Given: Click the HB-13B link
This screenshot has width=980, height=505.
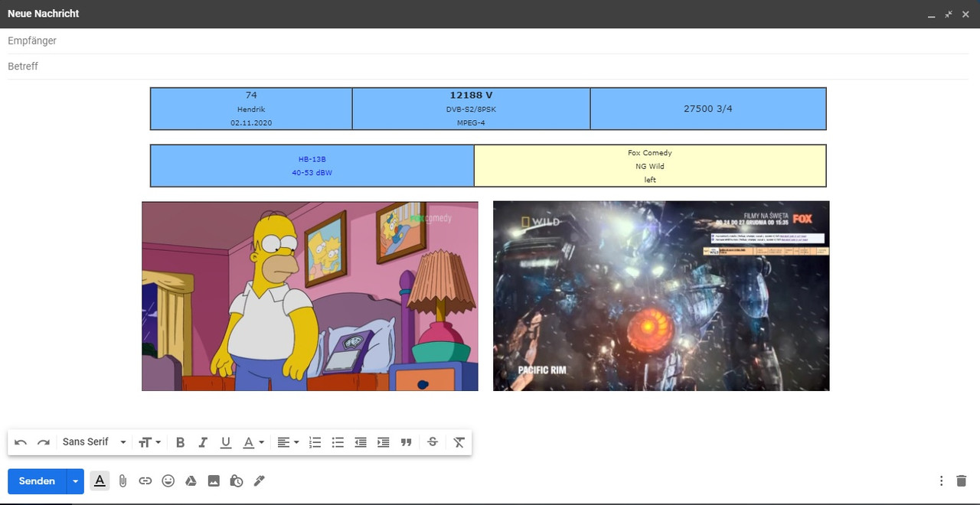Looking at the screenshot, I should [312, 159].
